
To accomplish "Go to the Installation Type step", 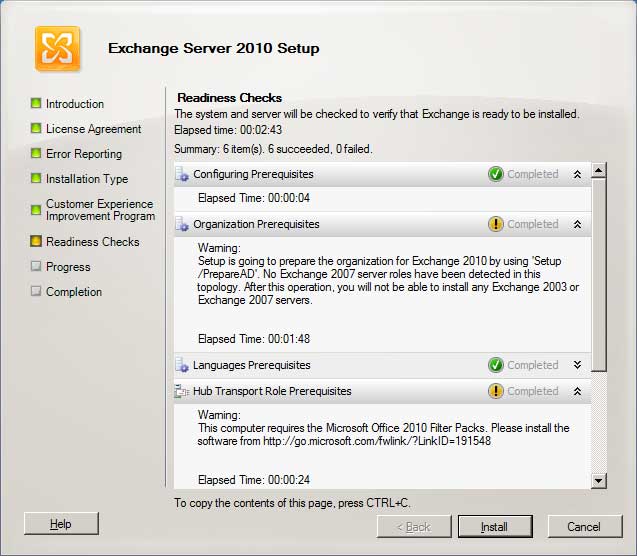I will (x=86, y=179).
